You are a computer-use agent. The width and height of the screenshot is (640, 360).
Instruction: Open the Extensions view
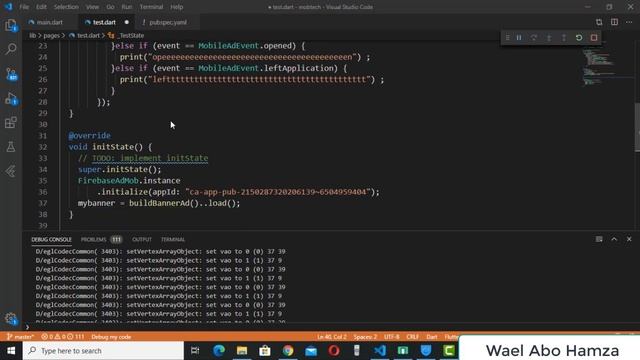click(11, 122)
